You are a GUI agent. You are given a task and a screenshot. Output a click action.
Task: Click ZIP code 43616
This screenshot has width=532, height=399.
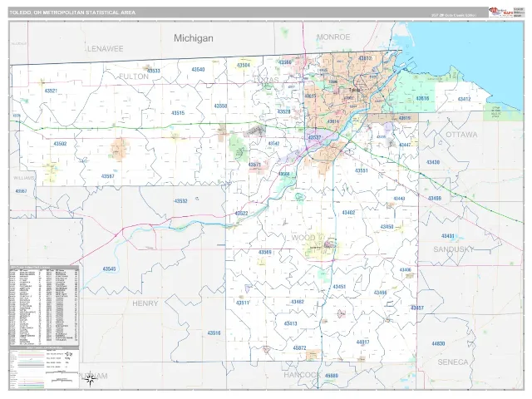pos(422,98)
